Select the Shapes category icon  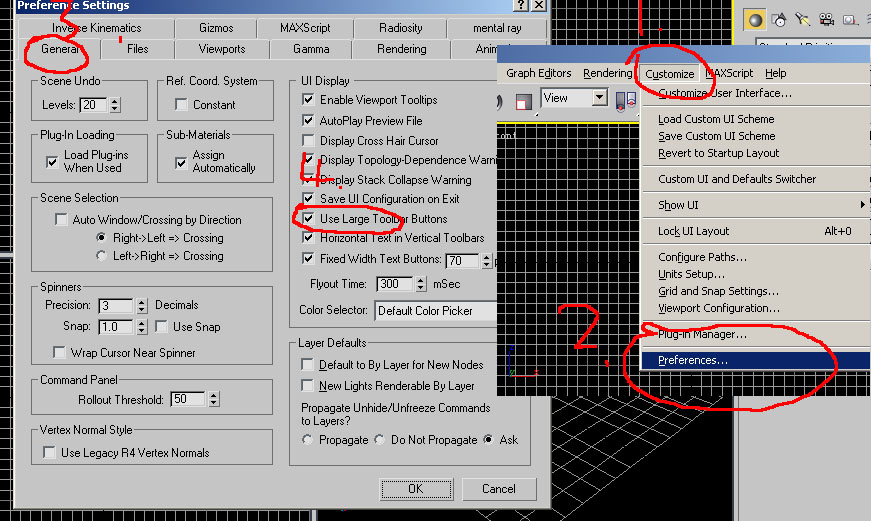pyautogui.click(x=779, y=20)
